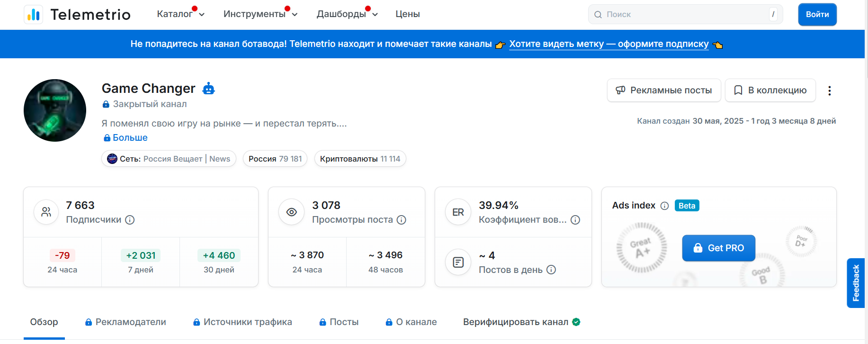Click the lock icon beside Закрытый канал
The image size is (868, 344).
pos(106,104)
